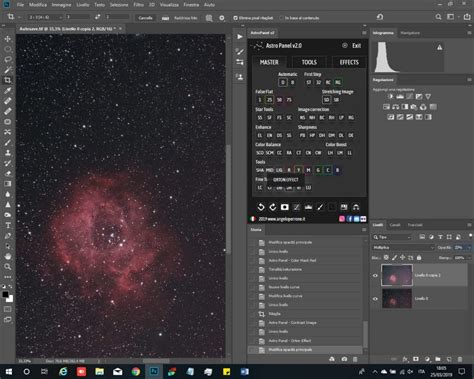The width and height of the screenshot is (474, 379).
Task: Create new adjustment layer icon
Action: pos(427,359)
